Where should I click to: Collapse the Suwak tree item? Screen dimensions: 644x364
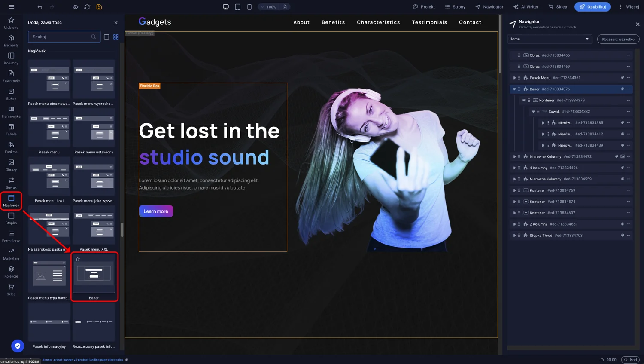(x=533, y=112)
